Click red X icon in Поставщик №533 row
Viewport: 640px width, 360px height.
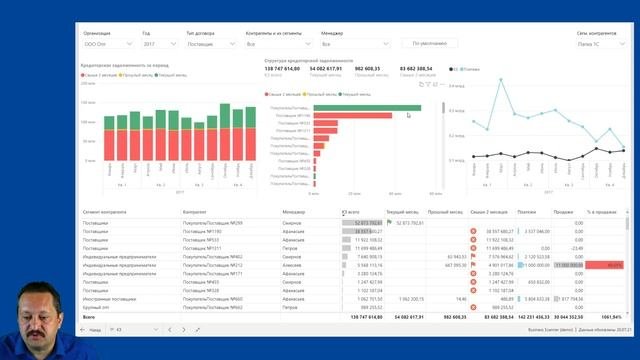[473, 240]
